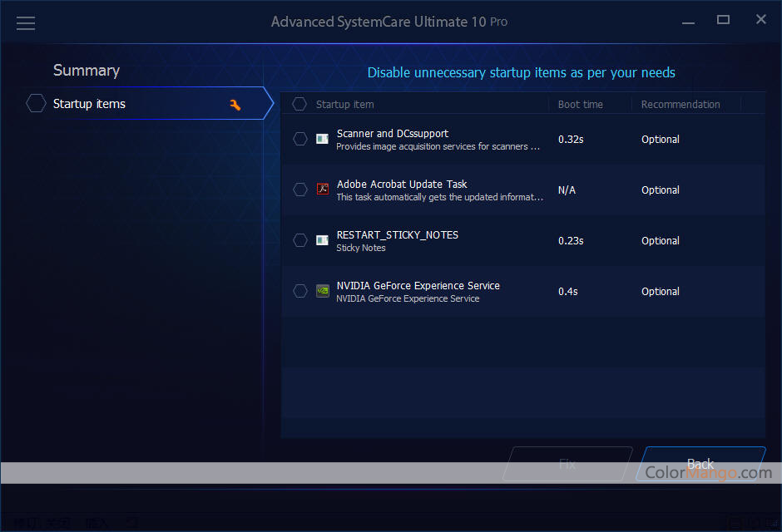Click the Recommendation column header
This screenshot has height=532, width=782.
tap(680, 104)
